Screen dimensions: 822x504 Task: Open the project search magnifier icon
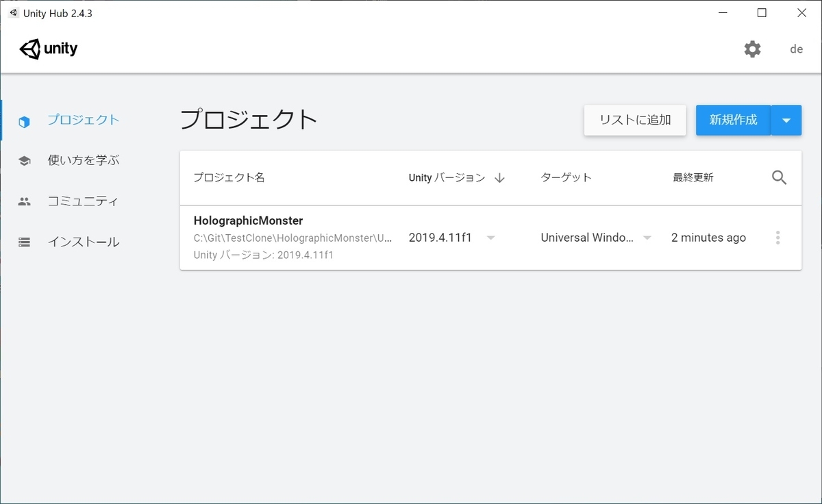click(779, 177)
